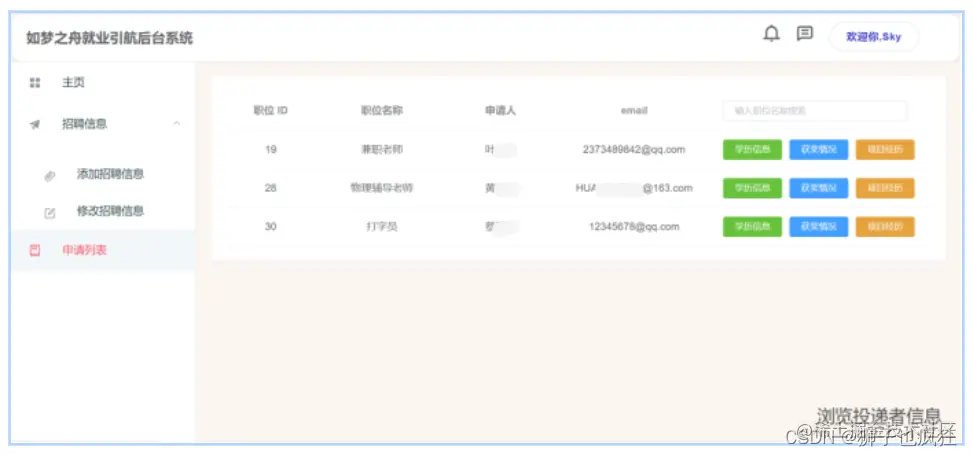Click email 2373489842@qq.com

(634, 149)
